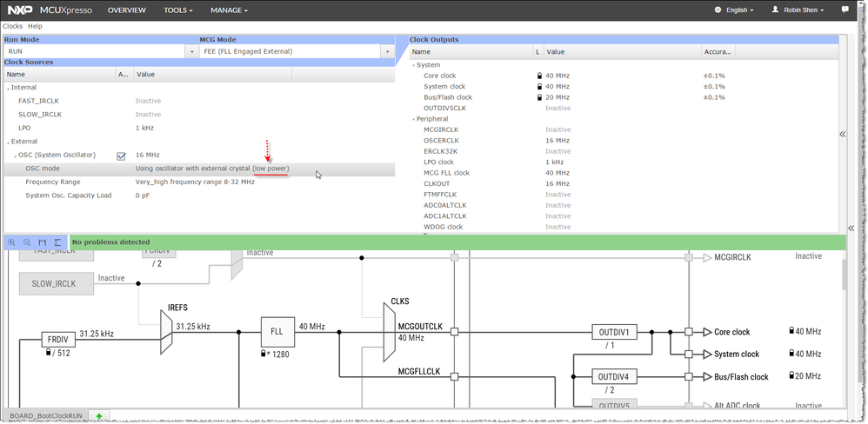The height and width of the screenshot is (424, 868).
Task: Click the third diagram toolbar icon
Action: tap(43, 242)
